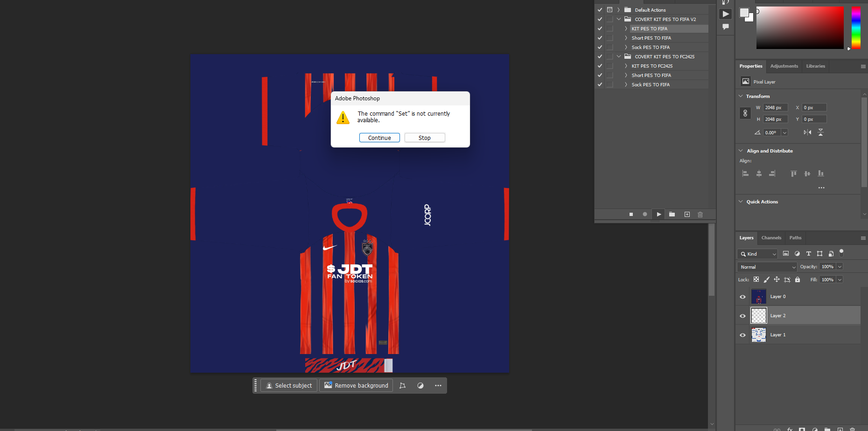Expand Default Actions set

coord(619,10)
